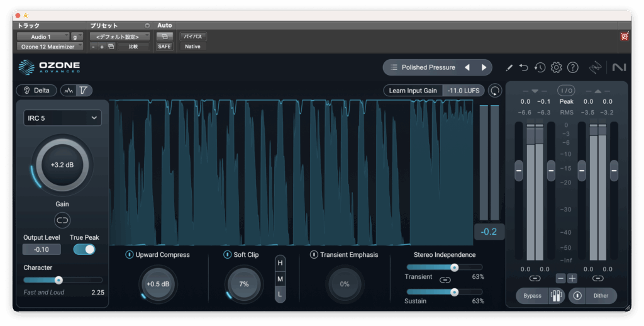Open the IRC 5 mode dropdown

point(62,118)
